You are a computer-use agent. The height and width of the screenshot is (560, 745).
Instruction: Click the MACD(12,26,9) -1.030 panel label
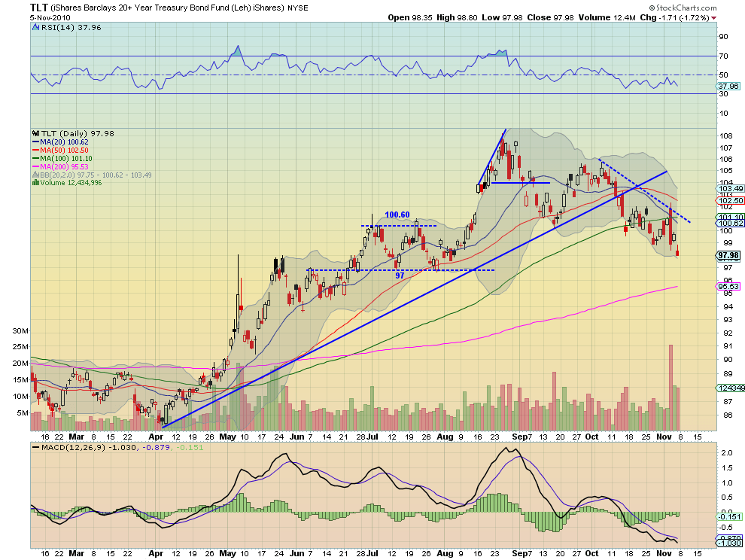pos(89,447)
